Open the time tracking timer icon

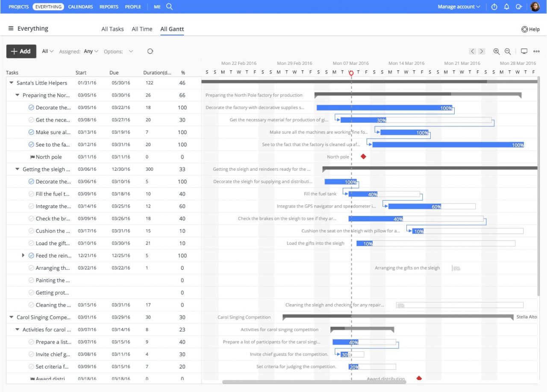494,6
